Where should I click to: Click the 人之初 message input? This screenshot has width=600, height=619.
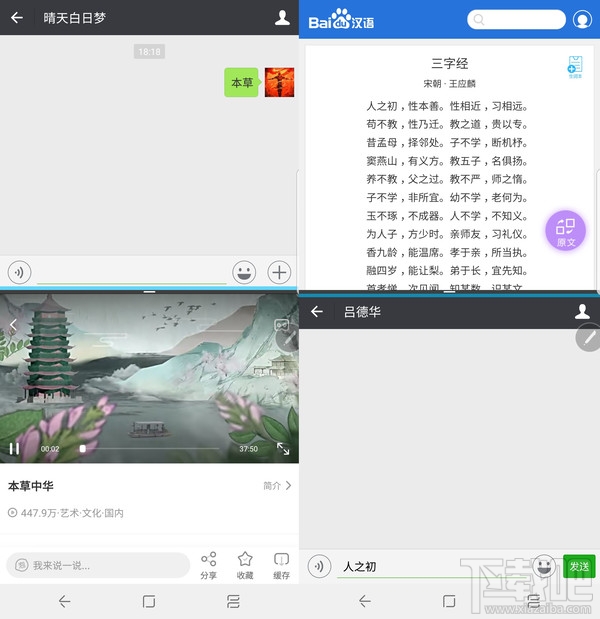pyautogui.click(x=432, y=567)
